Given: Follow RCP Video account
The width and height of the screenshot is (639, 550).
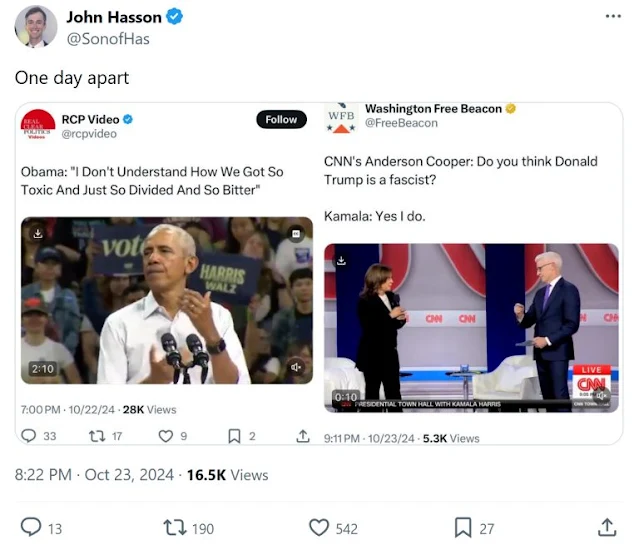Looking at the screenshot, I should coord(281,119).
